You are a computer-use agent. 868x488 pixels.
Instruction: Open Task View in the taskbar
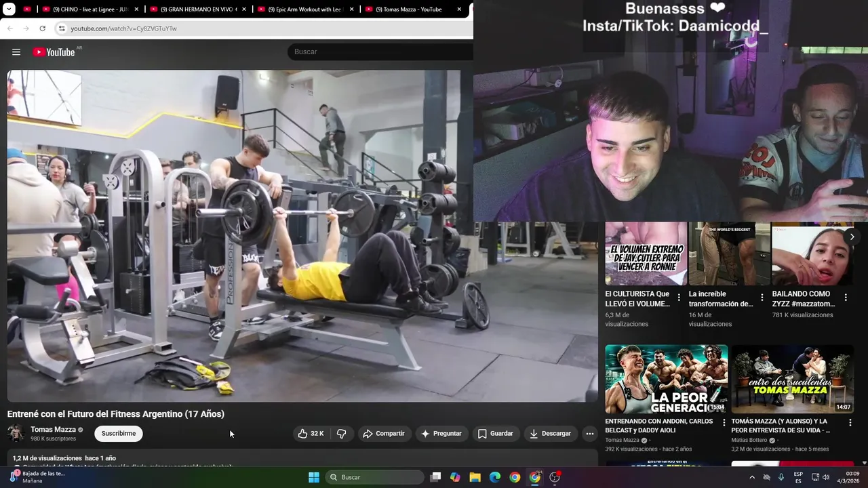point(435,477)
